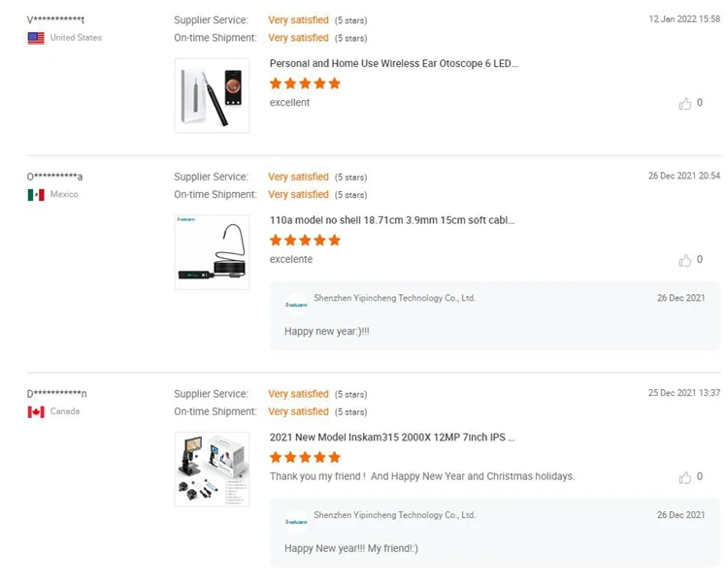Click Shenzhen Yipincheng Technology name in the first reply
Image resolution: width=728 pixels, height=585 pixels.
tap(394, 299)
